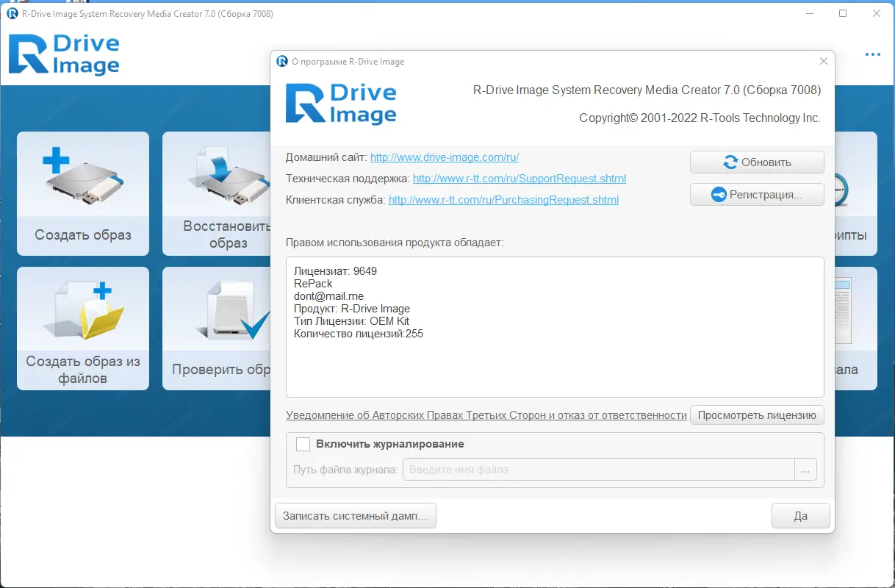Click R-Drive Image logo in main window header
The width and height of the screenshot is (895, 588).
click(64, 54)
